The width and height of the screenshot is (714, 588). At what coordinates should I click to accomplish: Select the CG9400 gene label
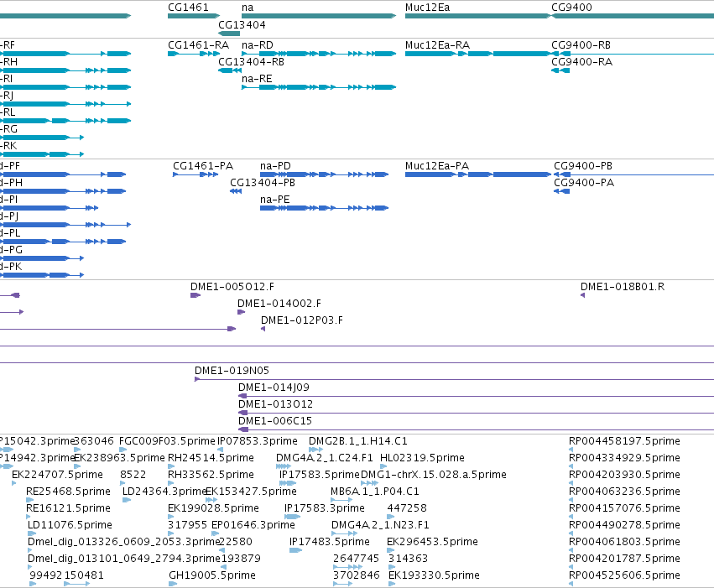click(x=571, y=8)
